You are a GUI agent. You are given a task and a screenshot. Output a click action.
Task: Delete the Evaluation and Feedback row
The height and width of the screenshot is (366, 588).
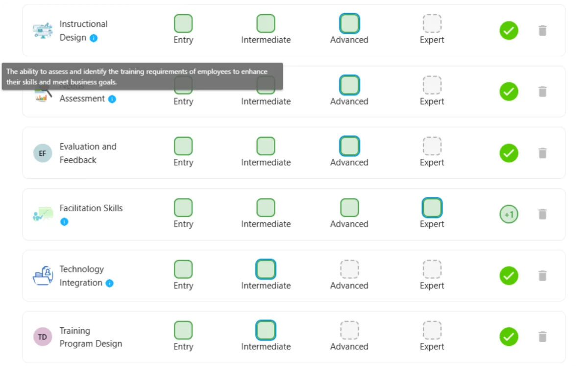click(542, 153)
